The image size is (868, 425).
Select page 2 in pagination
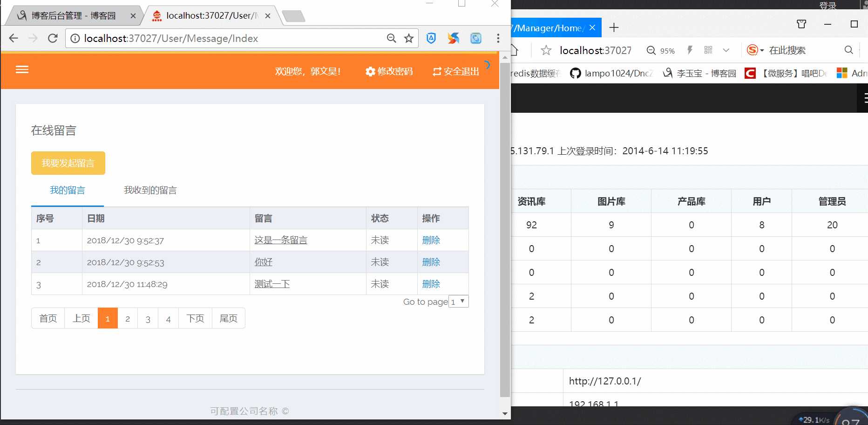128,318
